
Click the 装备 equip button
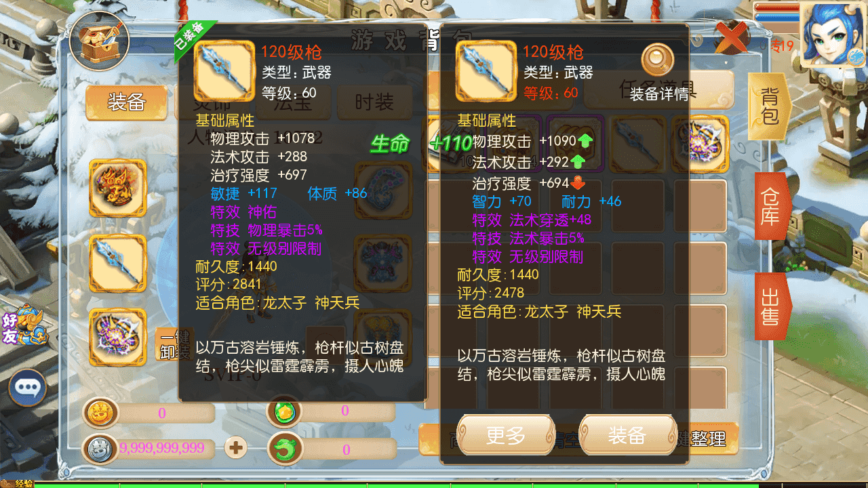(x=627, y=436)
